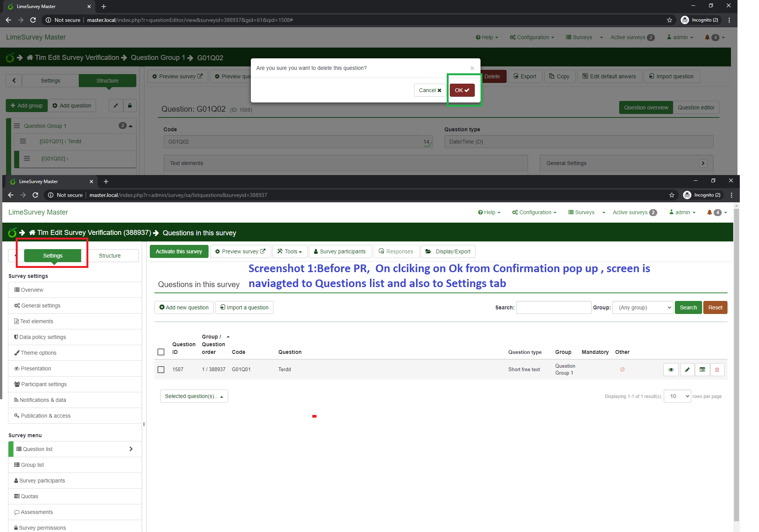Switch to the Structure tab
The width and height of the screenshot is (759, 532).
[x=109, y=256]
